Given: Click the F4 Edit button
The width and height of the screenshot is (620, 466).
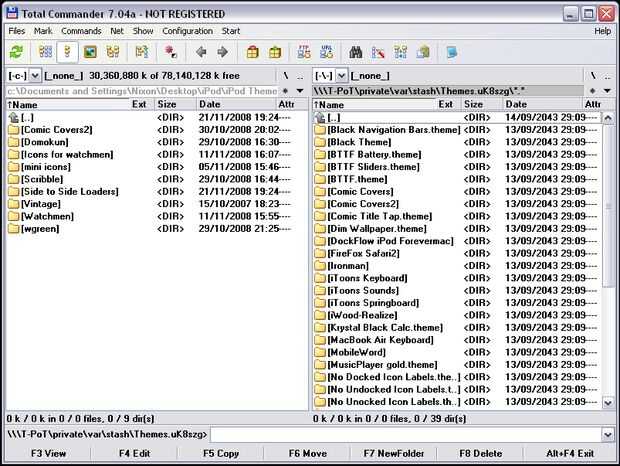Looking at the screenshot, I should [134, 453].
